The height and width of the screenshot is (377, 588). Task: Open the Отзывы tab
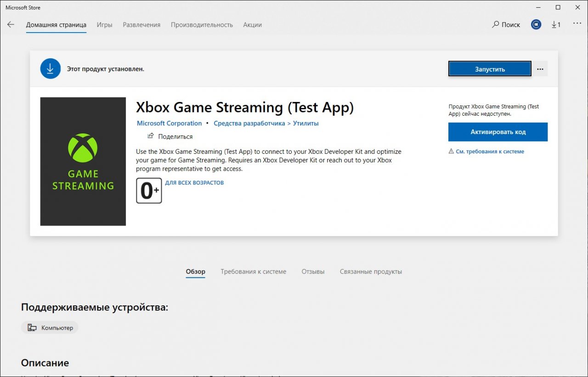coord(313,271)
